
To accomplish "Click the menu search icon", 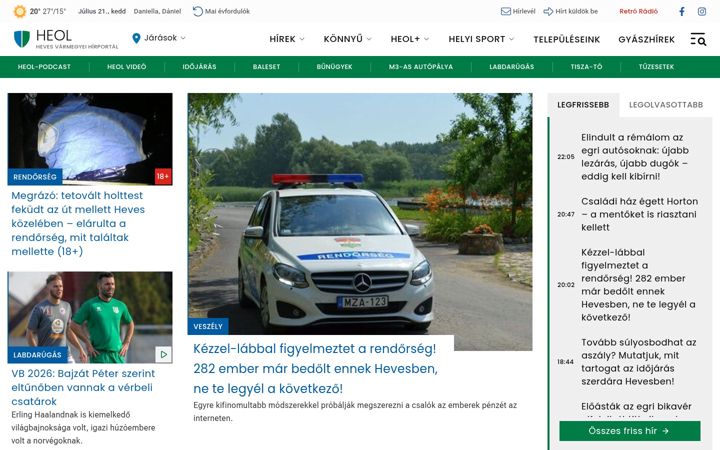I will (698, 39).
